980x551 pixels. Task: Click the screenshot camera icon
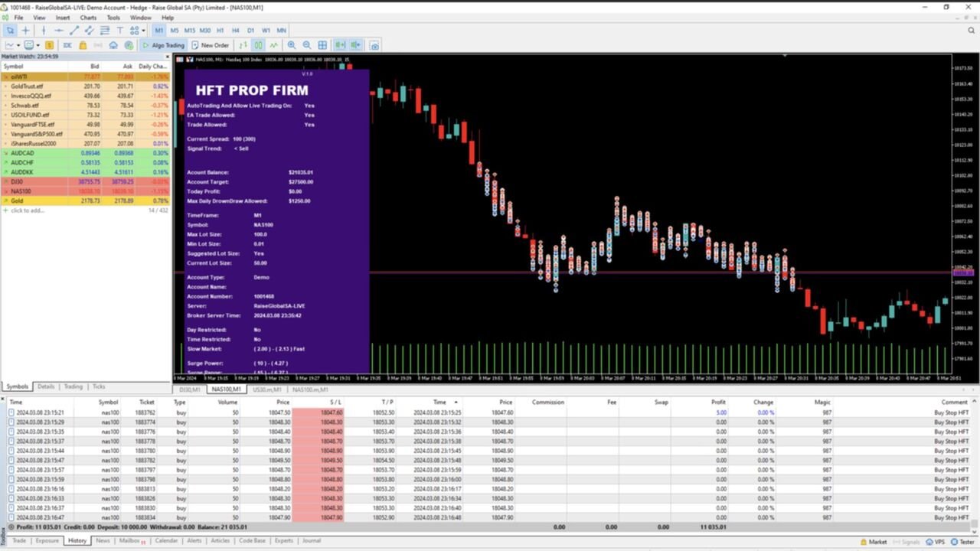(374, 45)
